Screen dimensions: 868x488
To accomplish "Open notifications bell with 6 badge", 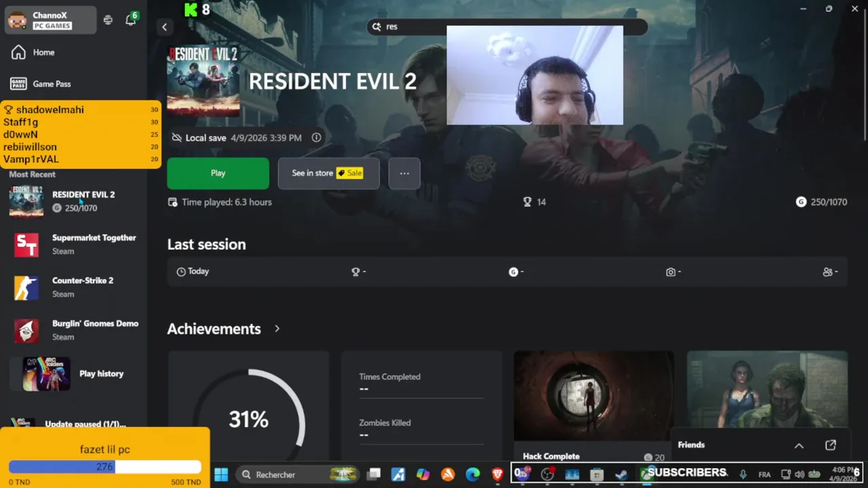I will coord(131,19).
